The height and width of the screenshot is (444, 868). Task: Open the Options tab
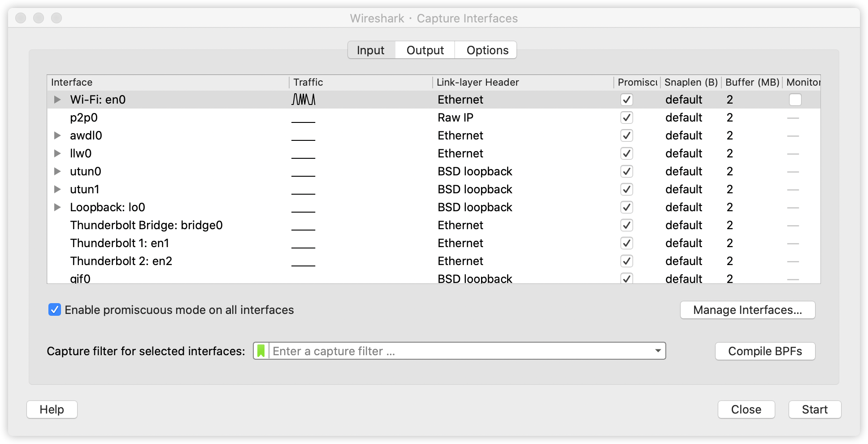tap(486, 50)
